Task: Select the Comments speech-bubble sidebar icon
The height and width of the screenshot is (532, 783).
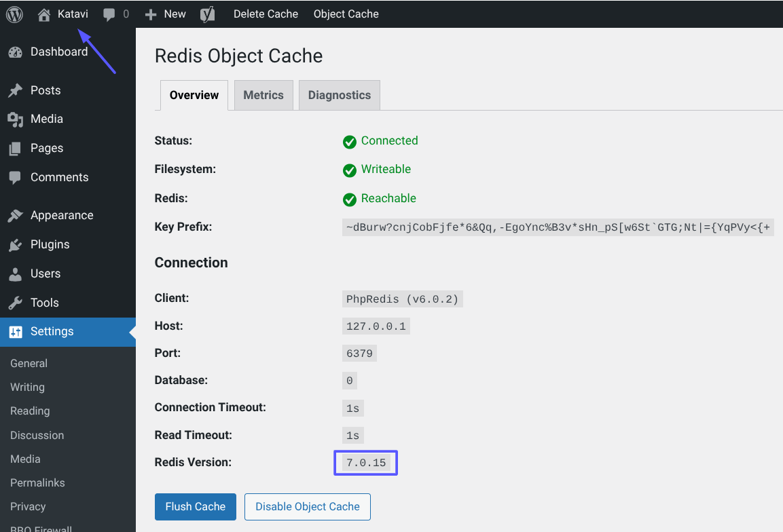Action: tap(15, 177)
